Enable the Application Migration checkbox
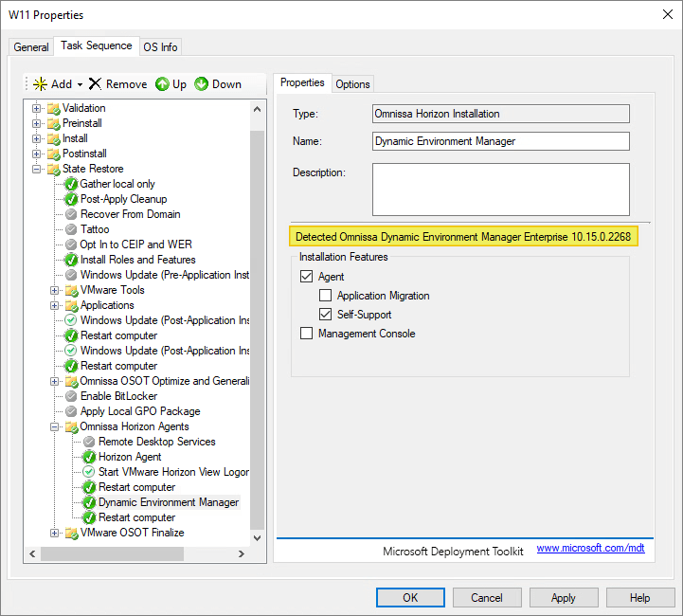The image size is (683, 616). [x=325, y=296]
